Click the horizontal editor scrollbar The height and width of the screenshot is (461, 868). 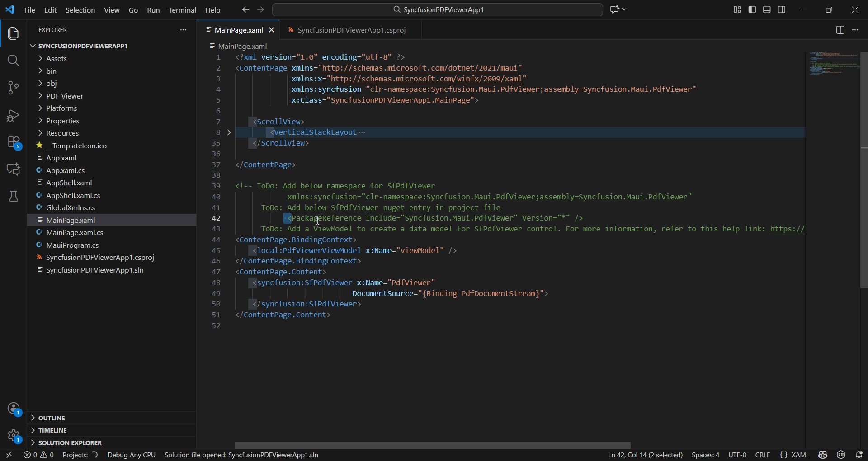433,445
